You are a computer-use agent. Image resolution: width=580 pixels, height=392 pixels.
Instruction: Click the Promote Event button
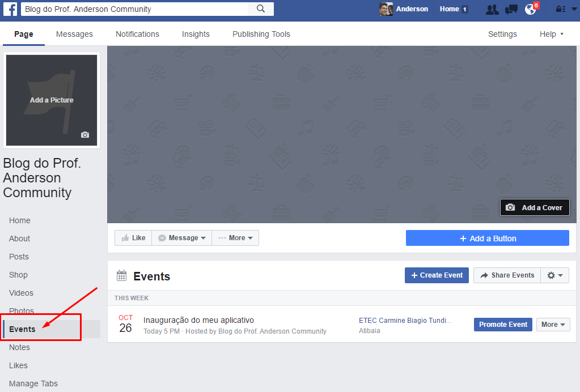(x=503, y=325)
